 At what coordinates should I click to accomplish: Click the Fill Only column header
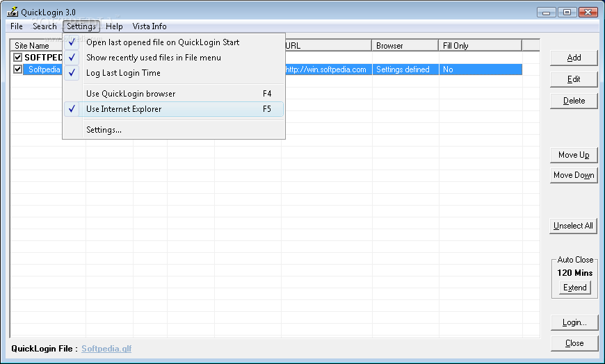pos(480,46)
